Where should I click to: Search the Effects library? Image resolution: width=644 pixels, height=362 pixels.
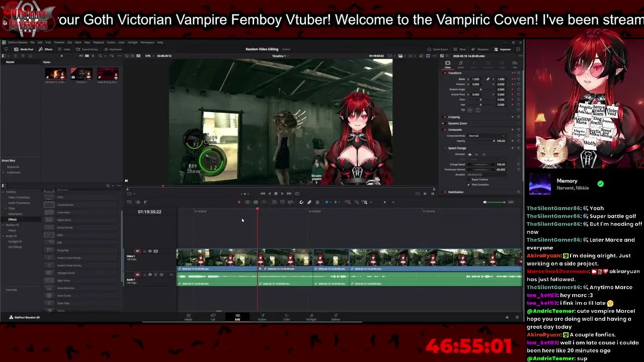108,186
